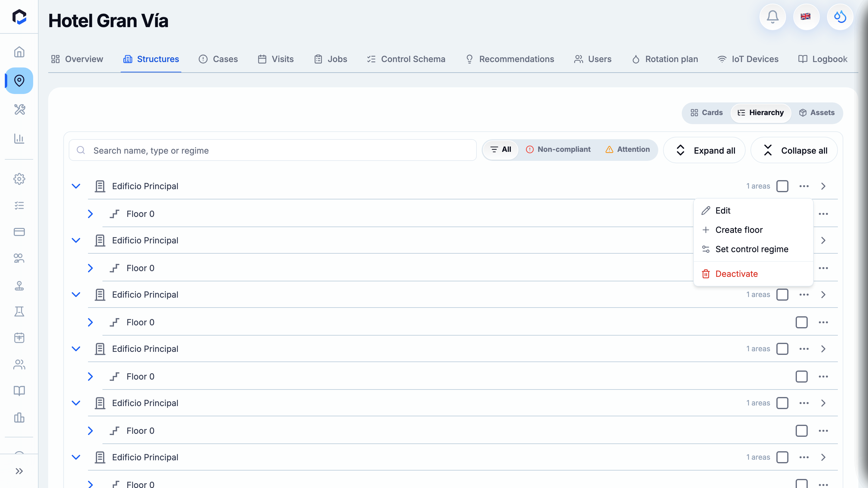
Task: Open the water drop profile icon
Action: coord(840,17)
